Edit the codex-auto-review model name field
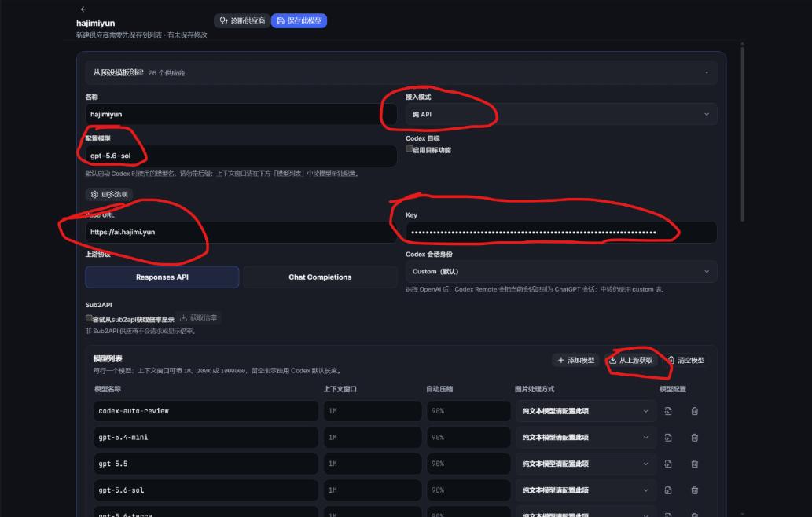The image size is (812, 517). pyautogui.click(x=206, y=411)
